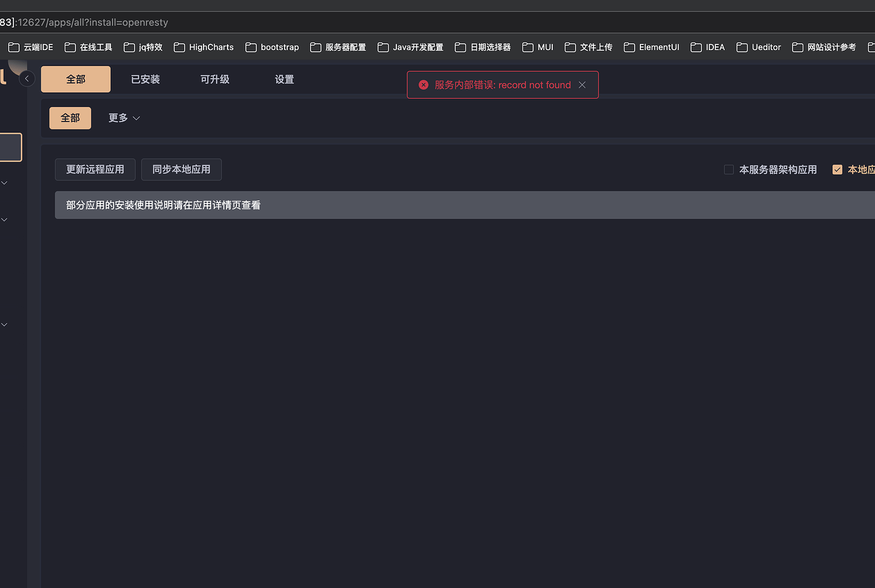Expand the first sidebar section chevron

pos(4,182)
